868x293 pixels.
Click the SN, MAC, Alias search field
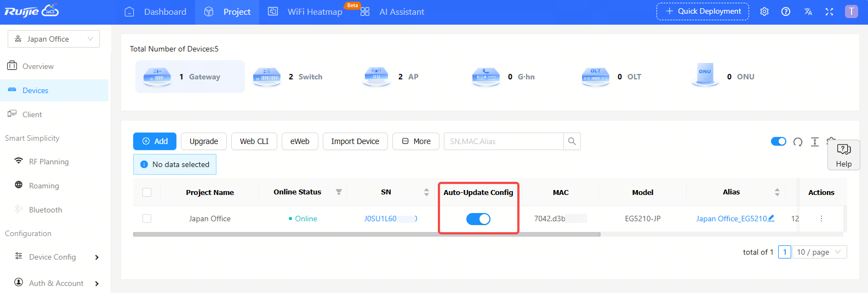pos(503,141)
